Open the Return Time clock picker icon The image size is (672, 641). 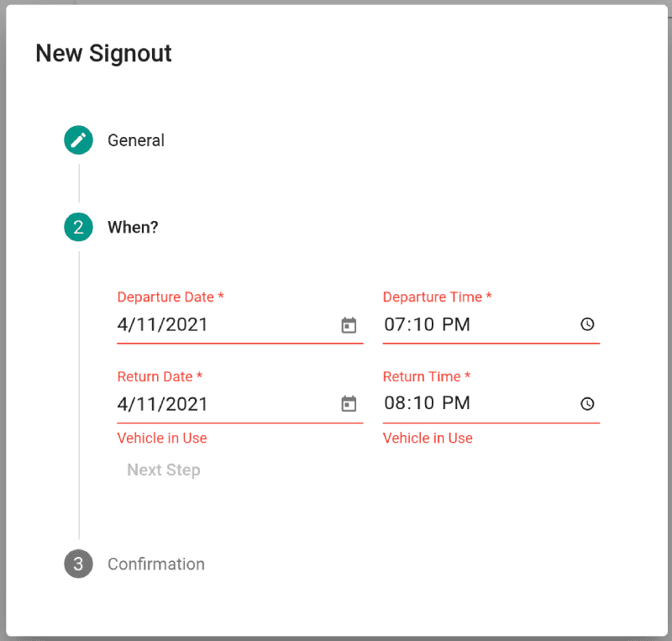pos(587,403)
